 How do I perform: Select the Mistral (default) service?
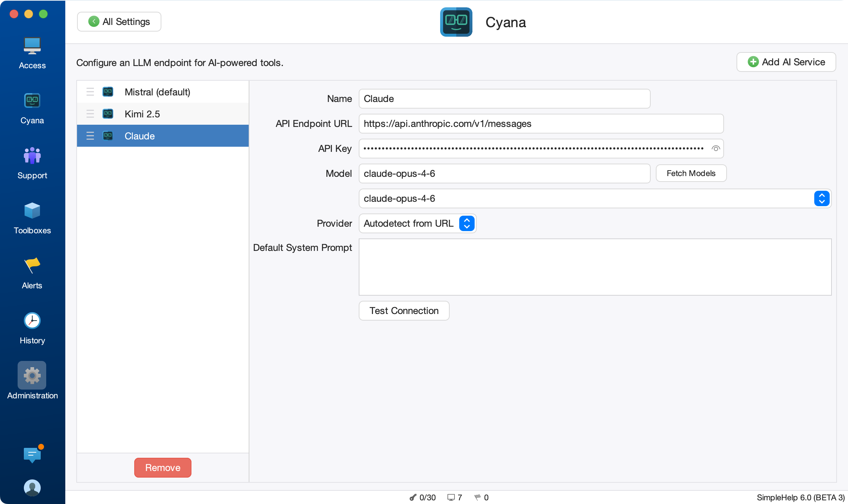(163, 92)
